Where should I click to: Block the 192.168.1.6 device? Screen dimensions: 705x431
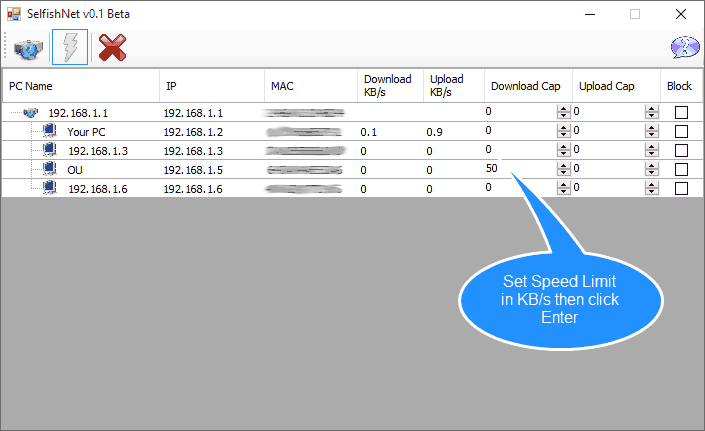click(681, 188)
